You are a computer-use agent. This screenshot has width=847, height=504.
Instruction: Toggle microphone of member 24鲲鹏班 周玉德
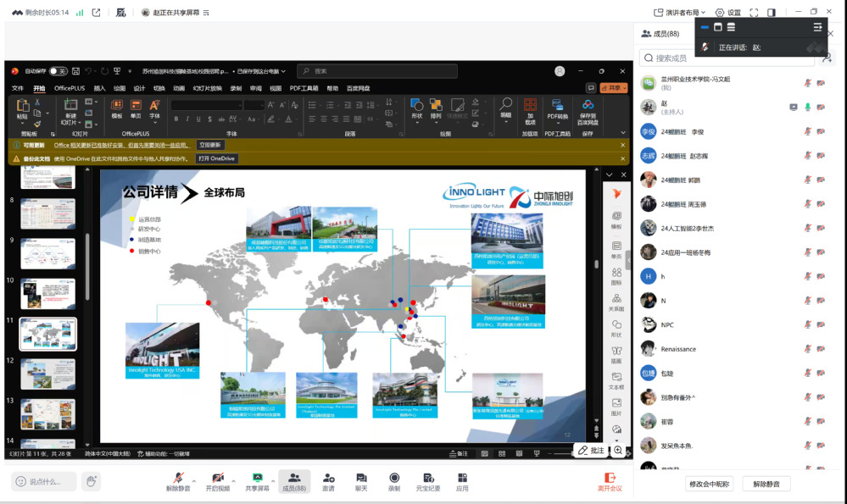[x=807, y=203]
